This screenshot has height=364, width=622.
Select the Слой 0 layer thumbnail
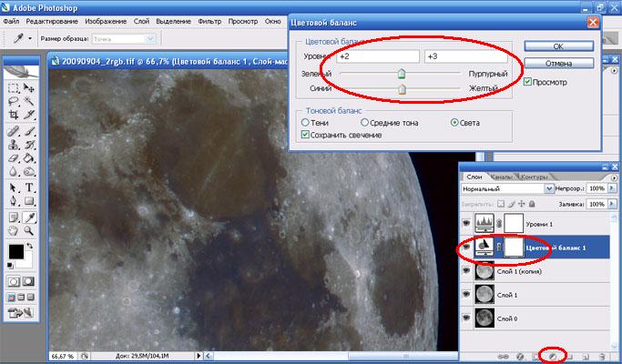coord(484,318)
